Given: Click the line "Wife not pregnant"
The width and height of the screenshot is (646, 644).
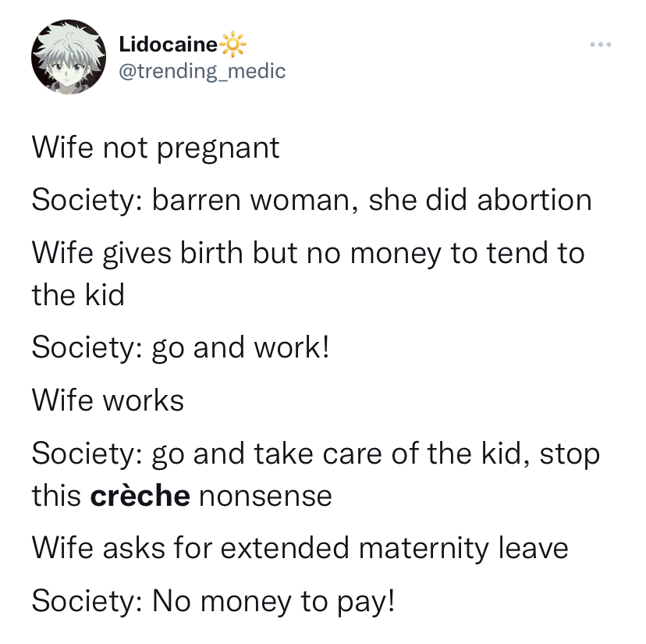Looking at the screenshot, I should coord(155,148).
